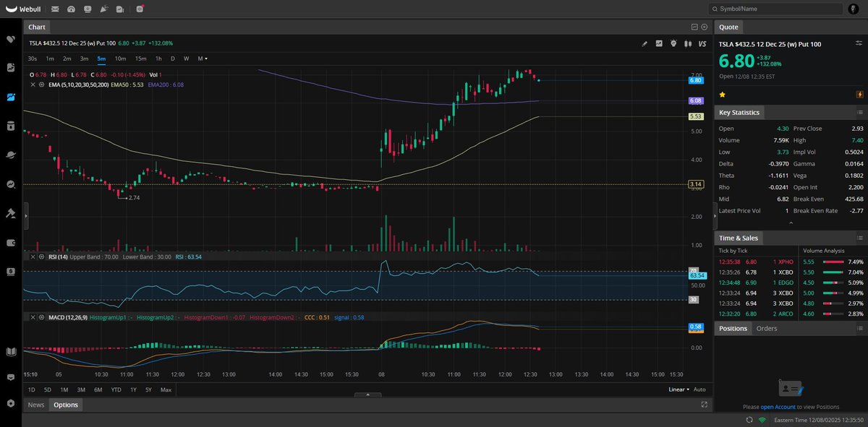Select the YTD range
This screenshot has height=427, width=868.
click(116, 389)
